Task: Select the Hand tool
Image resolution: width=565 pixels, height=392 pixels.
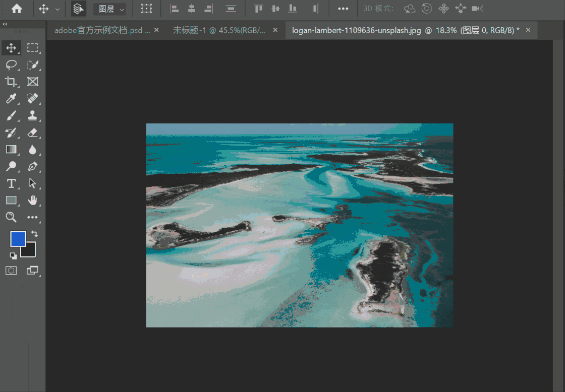Action: [x=32, y=200]
